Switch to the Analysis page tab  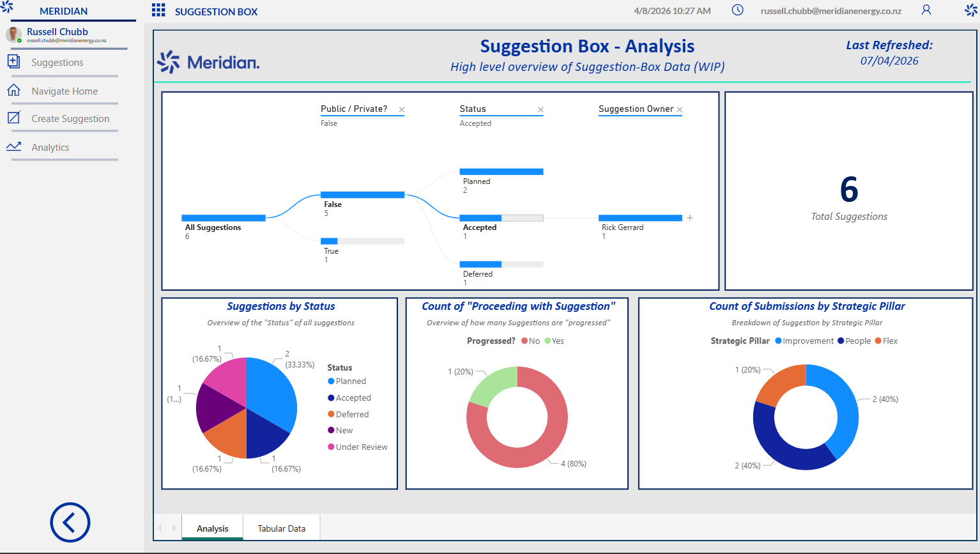213,528
